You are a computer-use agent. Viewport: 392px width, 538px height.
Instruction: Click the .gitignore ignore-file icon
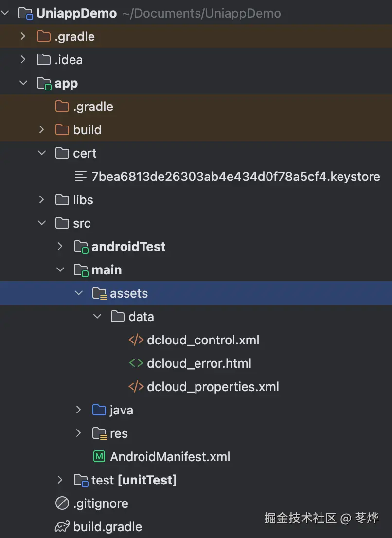point(62,503)
